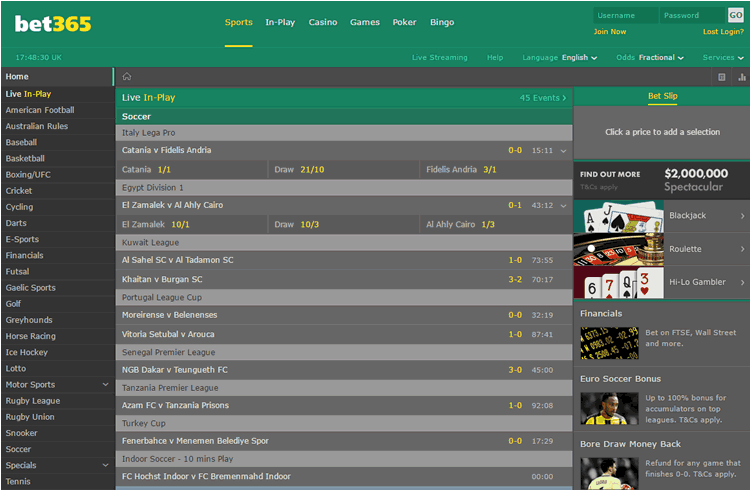Open Home in the sidebar

[57, 77]
